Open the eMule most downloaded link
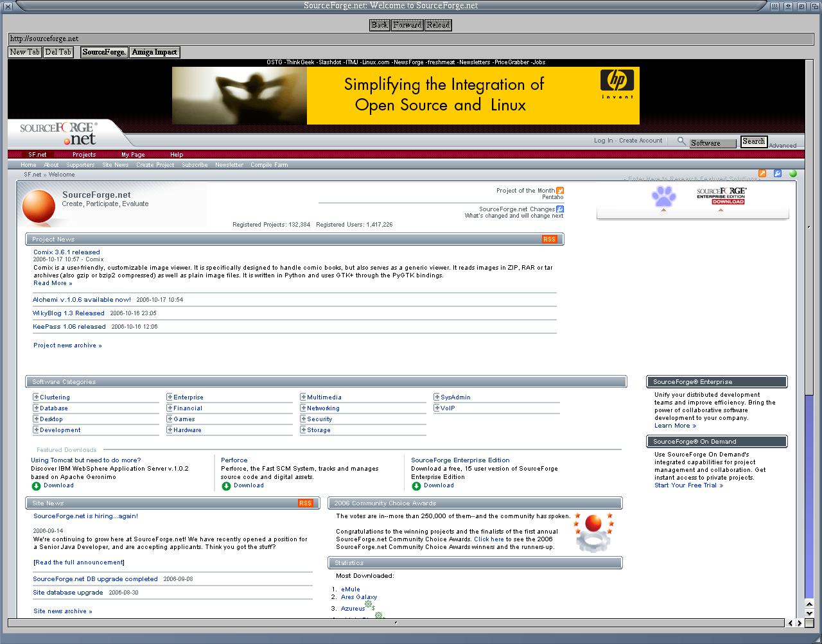This screenshot has height=644, width=822. tap(351, 589)
